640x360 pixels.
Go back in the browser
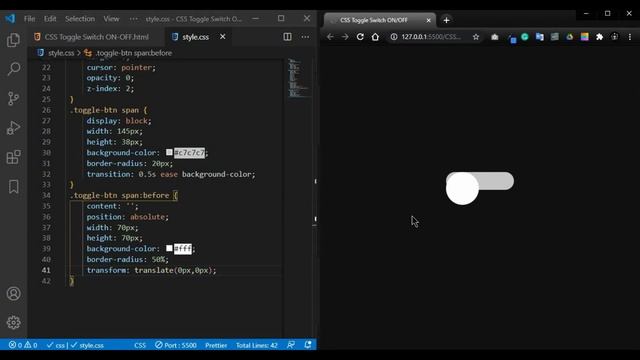tap(330, 37)
